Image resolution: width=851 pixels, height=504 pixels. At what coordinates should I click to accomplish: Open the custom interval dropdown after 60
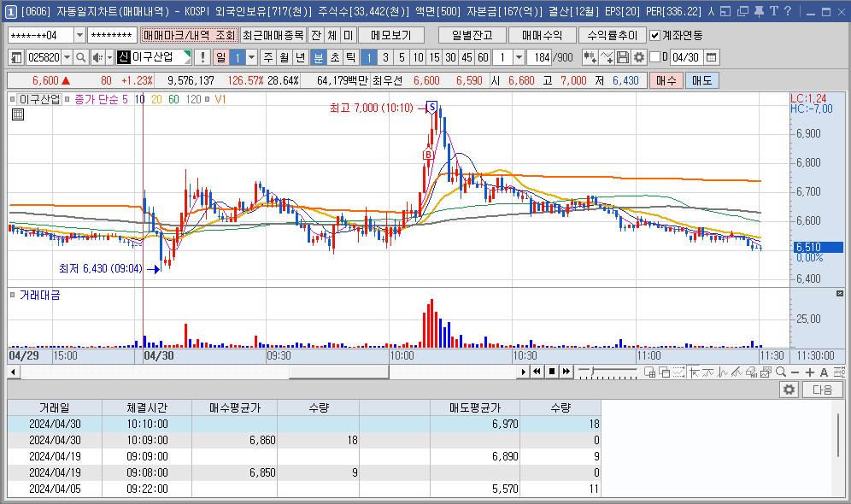(519, 57)
